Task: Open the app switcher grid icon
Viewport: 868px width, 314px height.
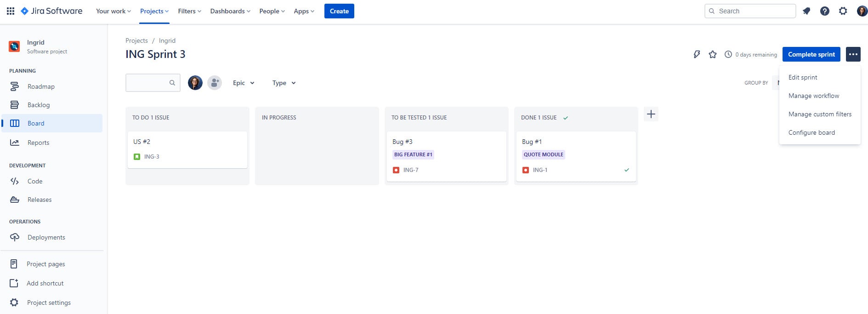Action: (11, 11)
